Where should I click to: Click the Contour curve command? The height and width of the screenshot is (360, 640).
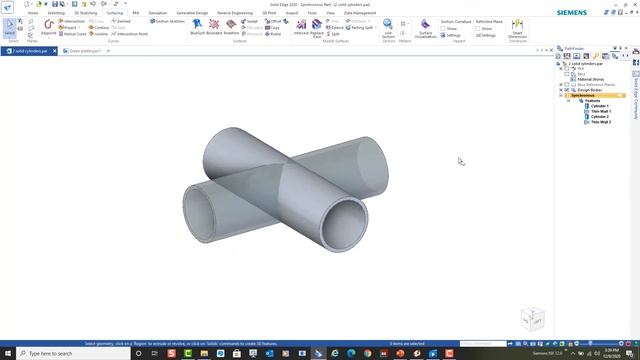99,27
